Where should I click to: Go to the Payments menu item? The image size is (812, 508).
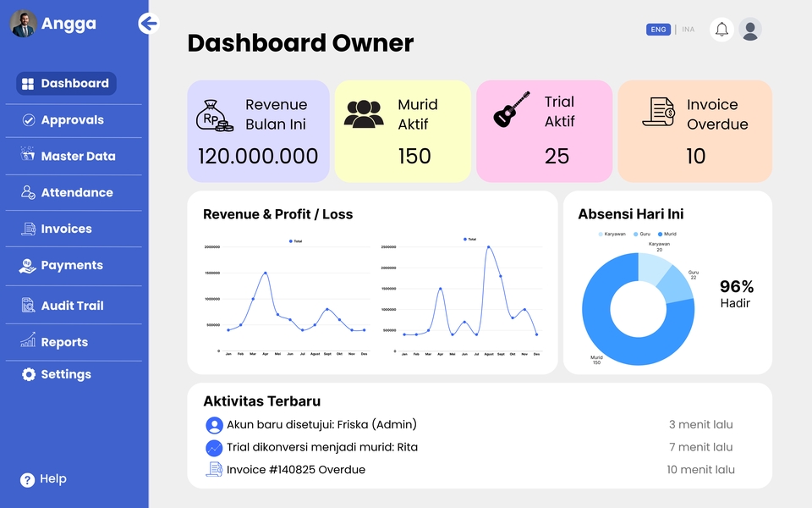[71, 265]
